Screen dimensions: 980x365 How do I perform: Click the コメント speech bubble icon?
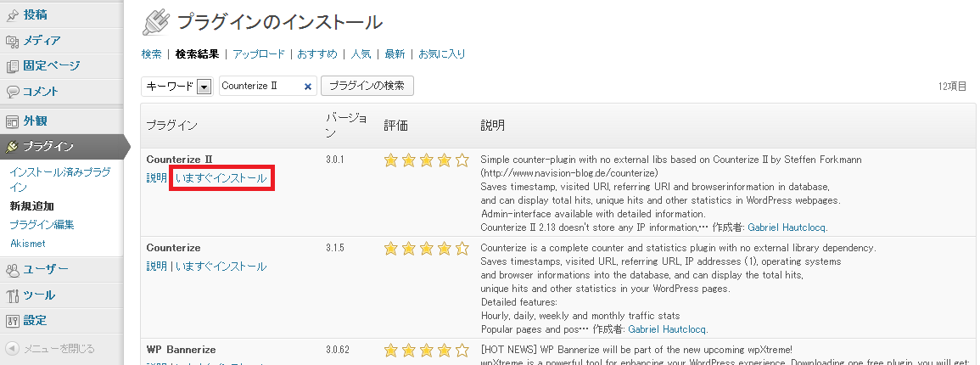12,92
